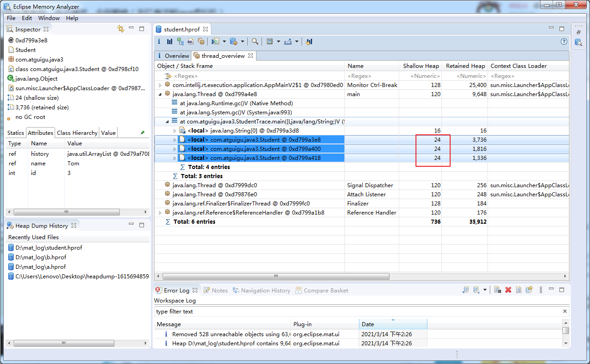This screenshot has width=590, height=364.
Task: Open the Error Log view menu dots
Action: pyautogui.click(x=541, y=290)
